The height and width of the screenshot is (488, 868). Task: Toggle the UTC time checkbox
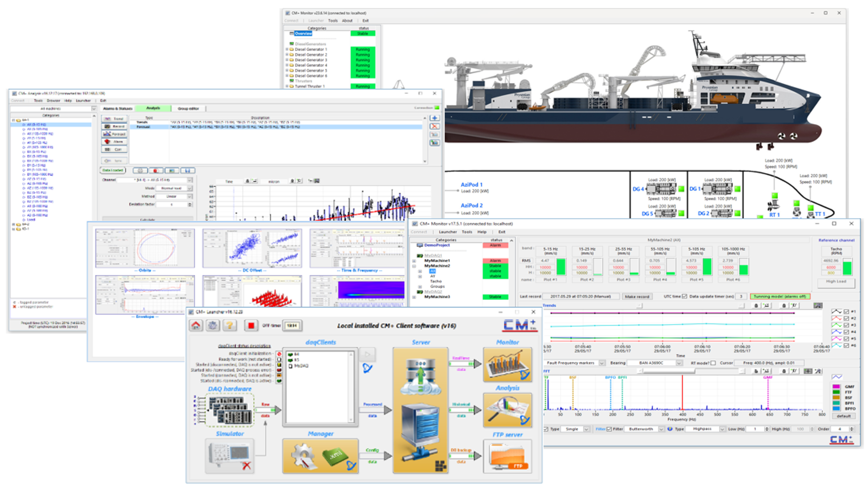pyautogui.click(x=684, y=297)
